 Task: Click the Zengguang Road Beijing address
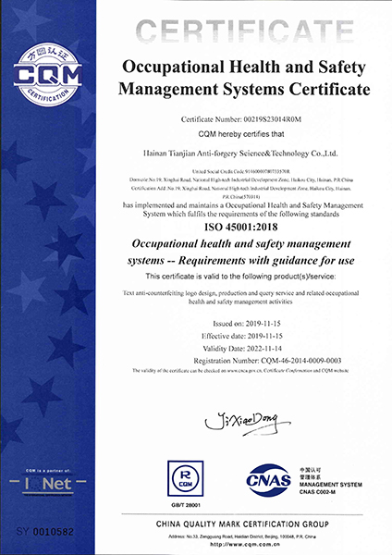242,536
